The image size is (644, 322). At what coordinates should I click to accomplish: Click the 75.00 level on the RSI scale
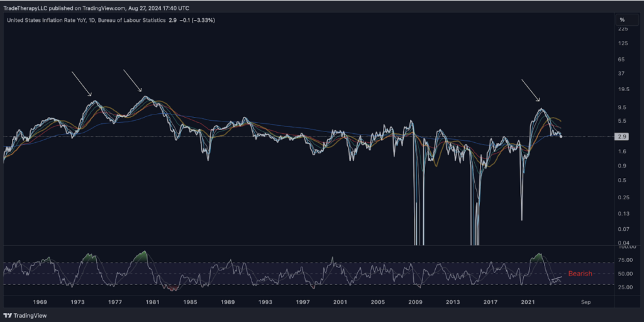(625, 259)
